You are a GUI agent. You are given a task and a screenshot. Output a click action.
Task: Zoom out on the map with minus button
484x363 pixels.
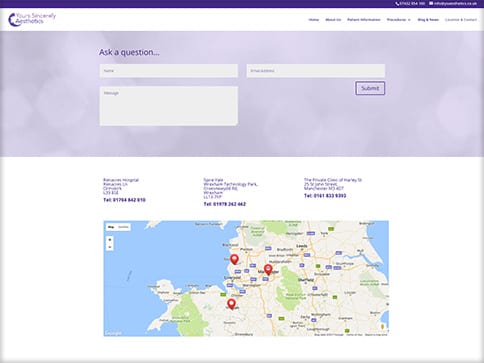point(110,247)
